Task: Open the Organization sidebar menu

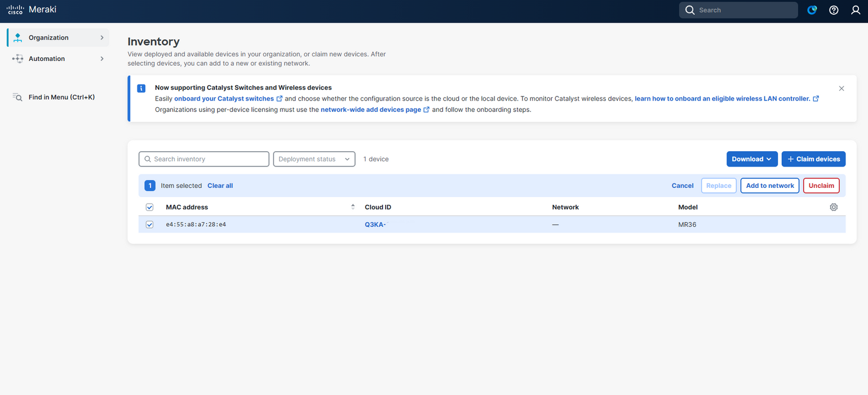Action: pyautogui.click(x=58, y=38)
